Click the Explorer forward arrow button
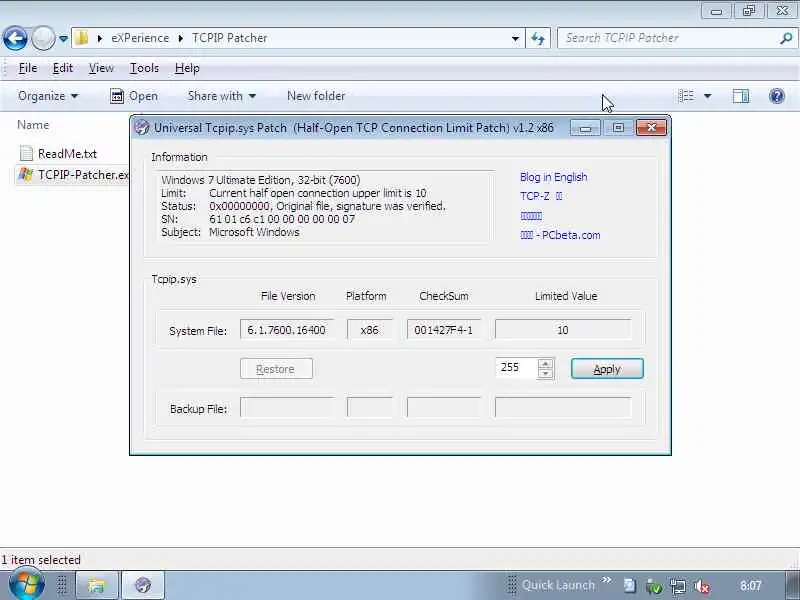This screenshot has height=600, width=800. coord(43,38)
